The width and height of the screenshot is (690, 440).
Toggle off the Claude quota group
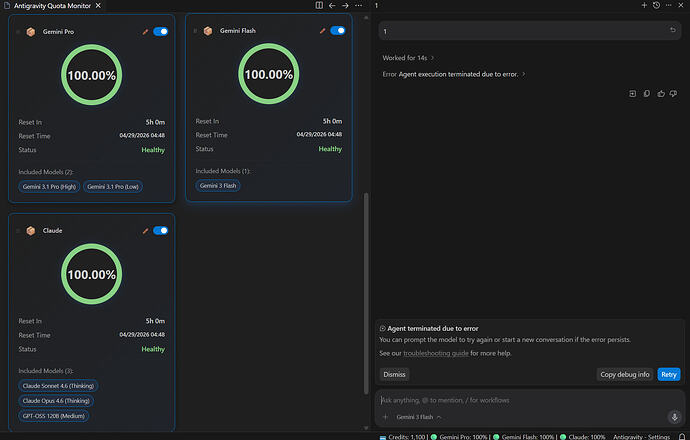pyautogui.click(x=161, y=231)
